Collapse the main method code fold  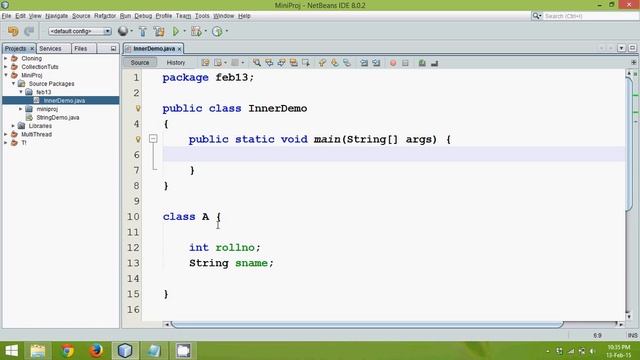[153, 139]
